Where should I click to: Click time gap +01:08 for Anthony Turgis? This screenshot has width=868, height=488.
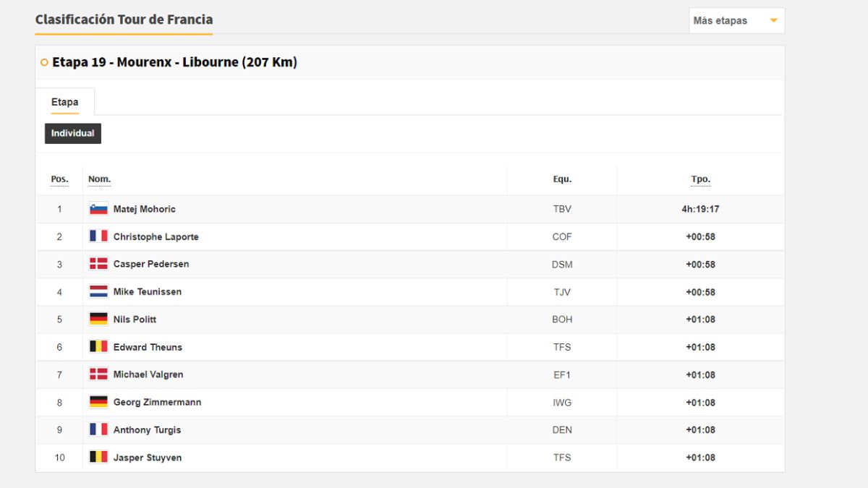pyautogui.click(x=700, y=430)
